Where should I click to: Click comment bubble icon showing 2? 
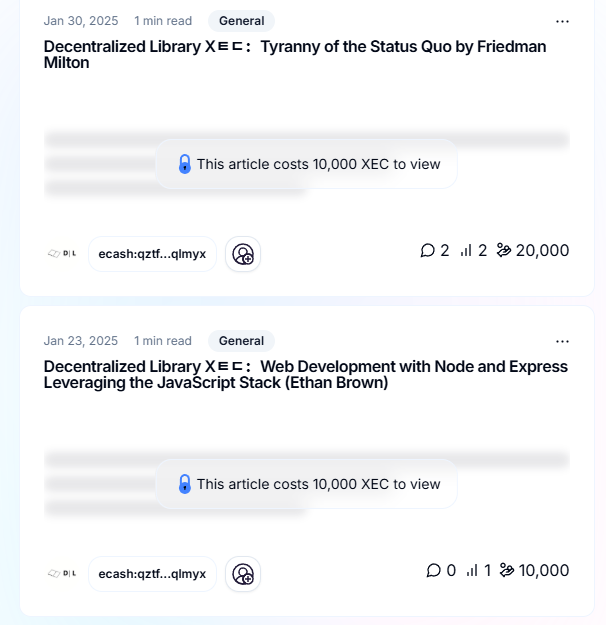[x=427, y=251]
